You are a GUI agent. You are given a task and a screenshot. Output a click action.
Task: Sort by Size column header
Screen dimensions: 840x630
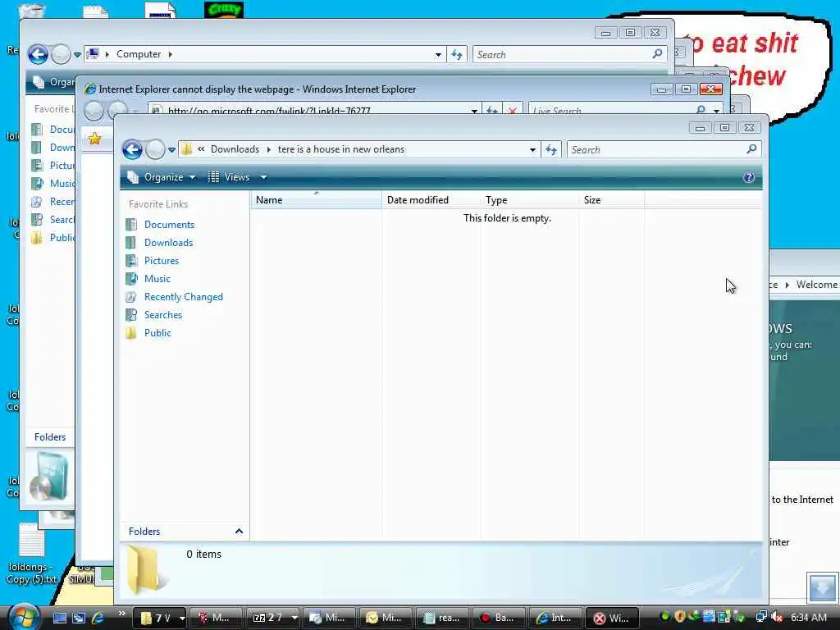click(611, 200)
